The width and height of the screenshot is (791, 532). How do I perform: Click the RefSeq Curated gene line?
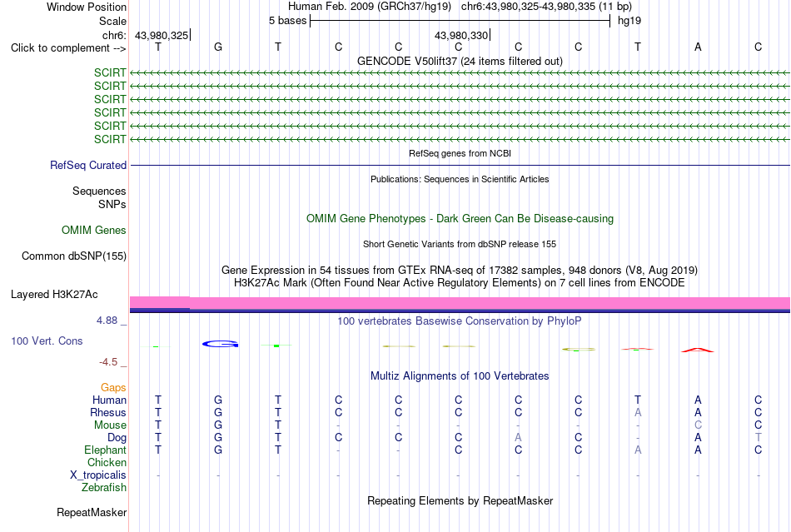click(460, 166)
